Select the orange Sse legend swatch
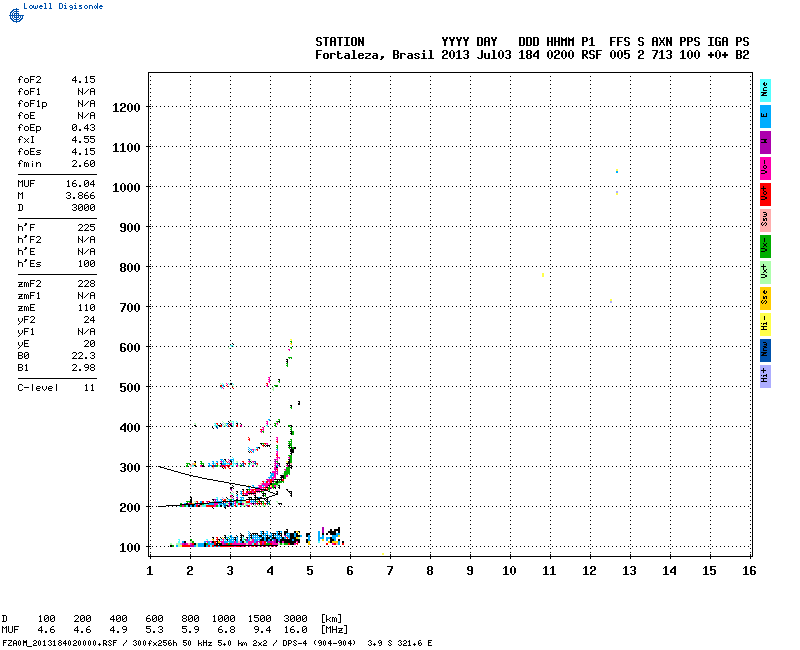Image resolution: width=800 pixels, height=650 pixels. [x=765, y=298]
